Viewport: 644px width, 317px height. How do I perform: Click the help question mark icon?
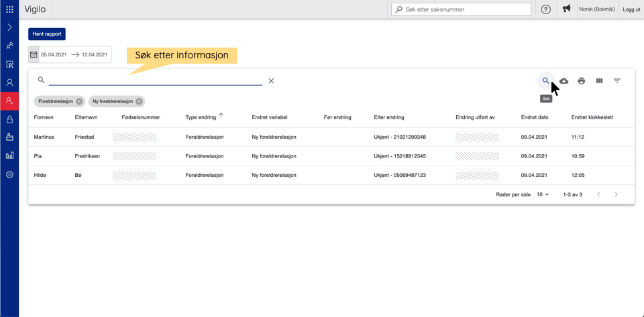[x=546, y=9]
